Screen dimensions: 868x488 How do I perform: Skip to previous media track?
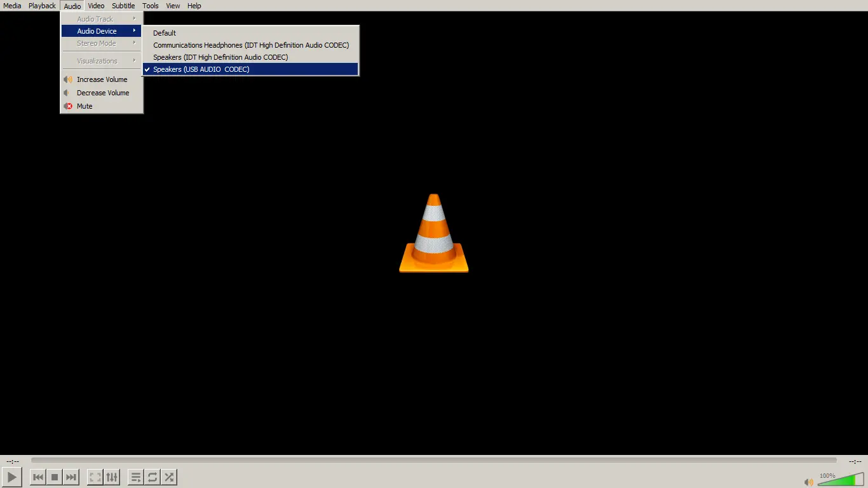tap(38, 477)
